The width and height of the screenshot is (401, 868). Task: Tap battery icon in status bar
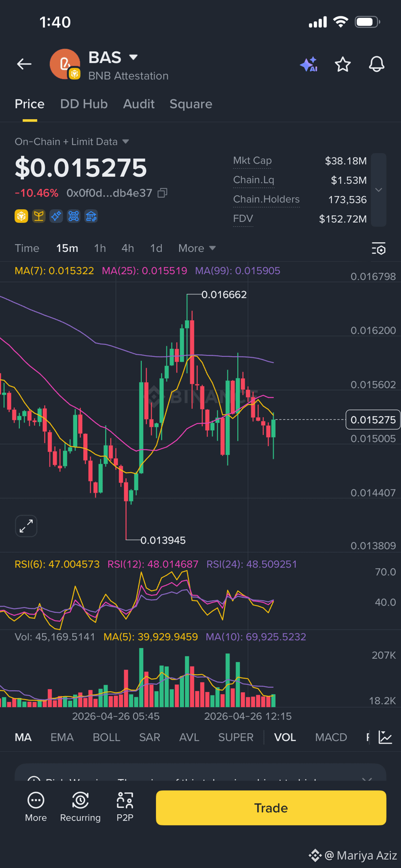pos(368,22)
